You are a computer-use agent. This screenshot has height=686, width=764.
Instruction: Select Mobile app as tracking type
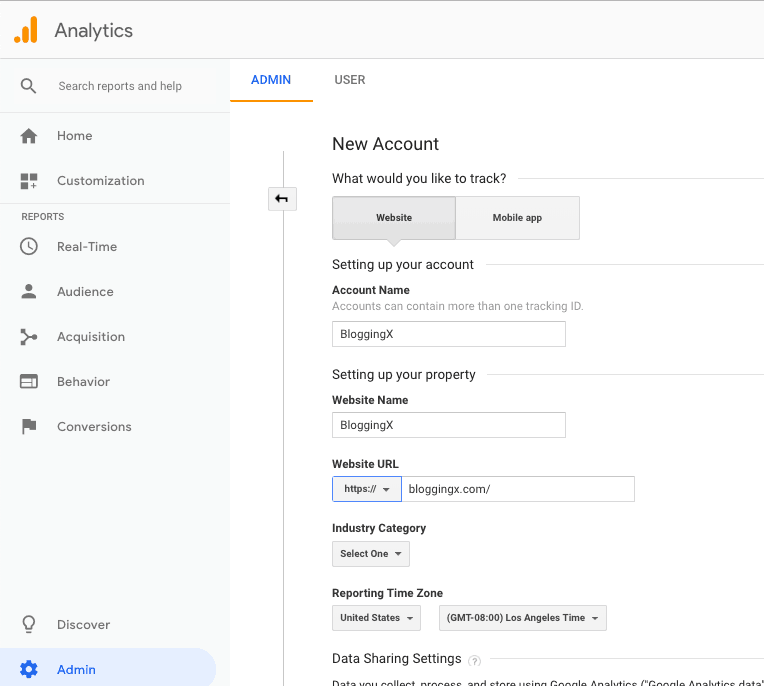tap(517, 218)
